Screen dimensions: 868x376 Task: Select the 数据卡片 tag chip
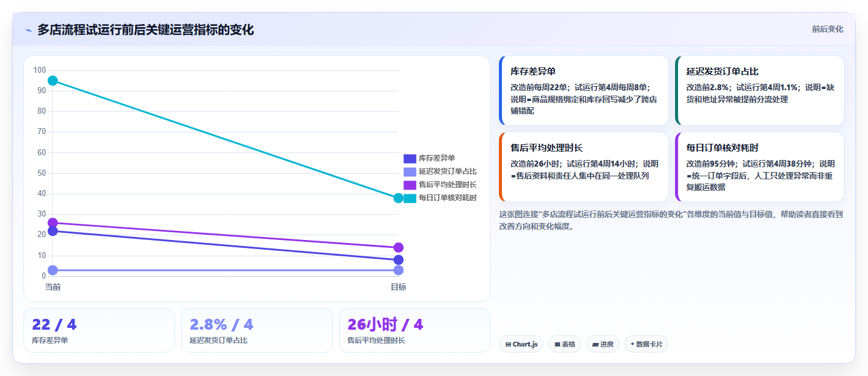(x=646, y=344)
